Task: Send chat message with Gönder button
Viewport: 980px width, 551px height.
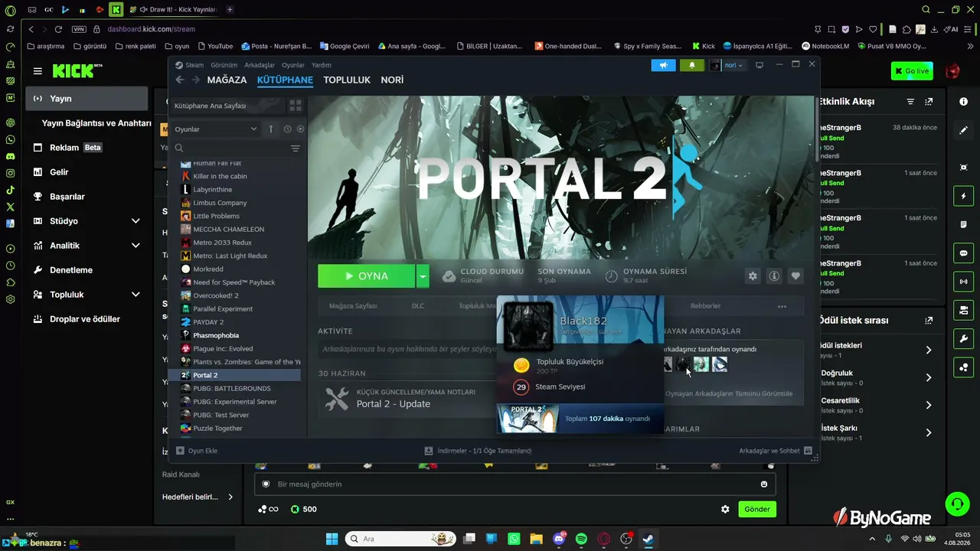Action: (756, 509)
